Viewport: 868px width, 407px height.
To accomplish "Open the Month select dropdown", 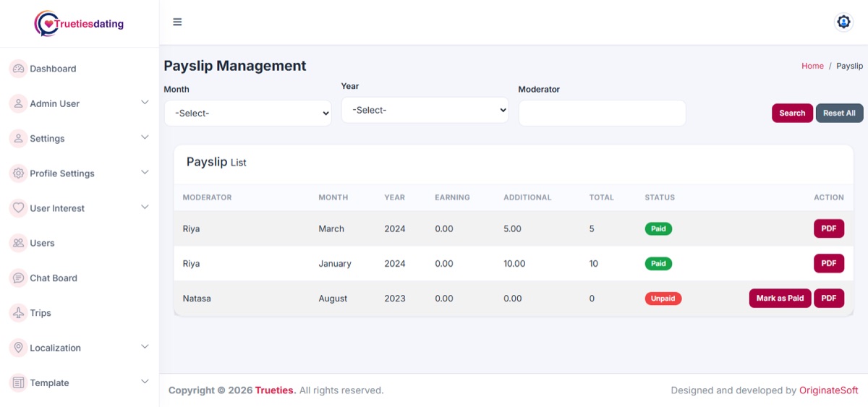I will (x=248, y=113).
